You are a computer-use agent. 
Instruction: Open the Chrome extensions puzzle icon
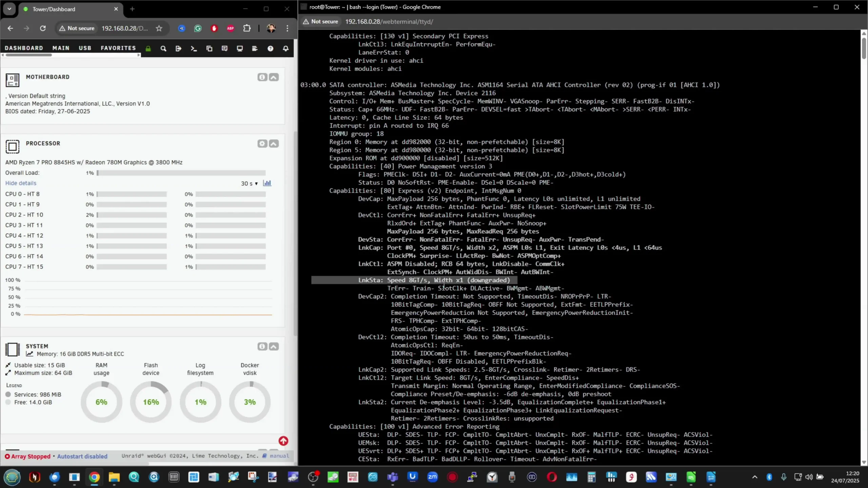click(x=247, y=28)
